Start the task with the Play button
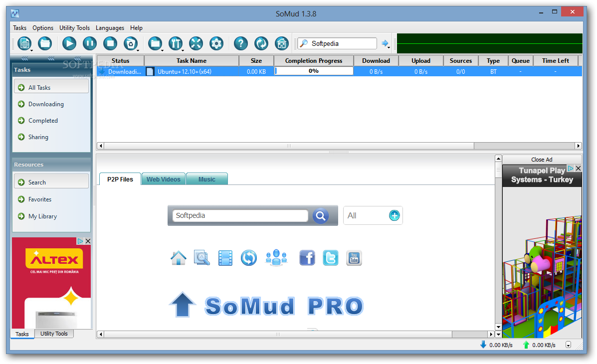This screenshot has width=597, height=364. pyautogui.click(x=69, y=43)
